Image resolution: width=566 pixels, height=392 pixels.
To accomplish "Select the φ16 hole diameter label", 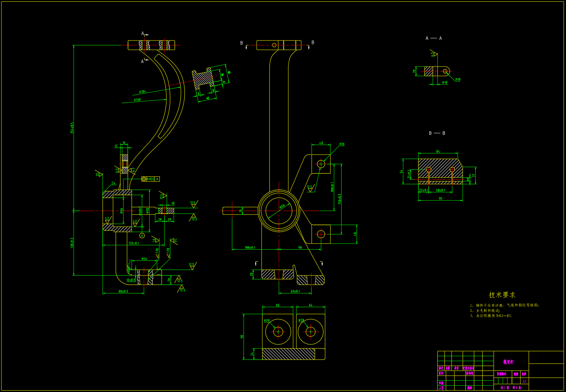I will (342, 144).
